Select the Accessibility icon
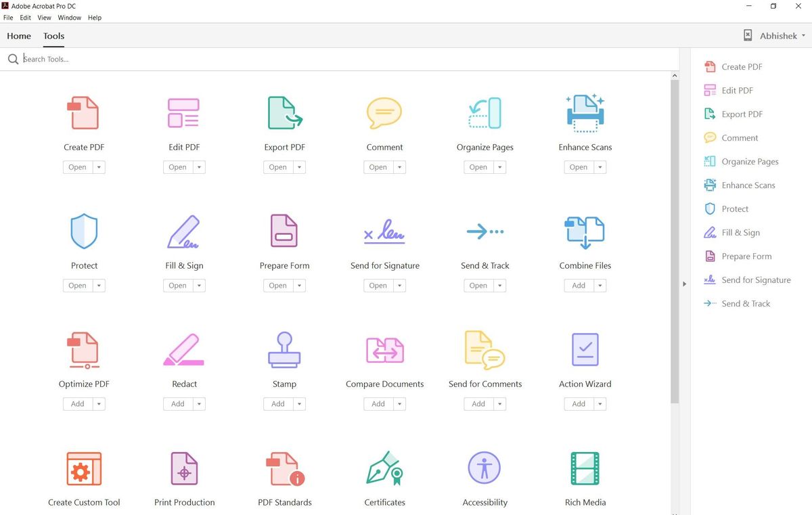The width and height of the screenshot is (812, 515). [484, 467]
